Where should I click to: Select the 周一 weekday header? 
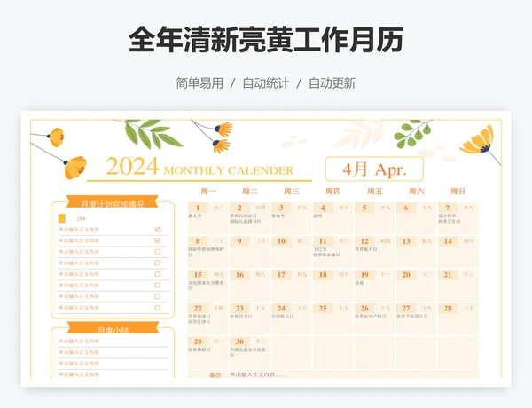coord(208,192)
